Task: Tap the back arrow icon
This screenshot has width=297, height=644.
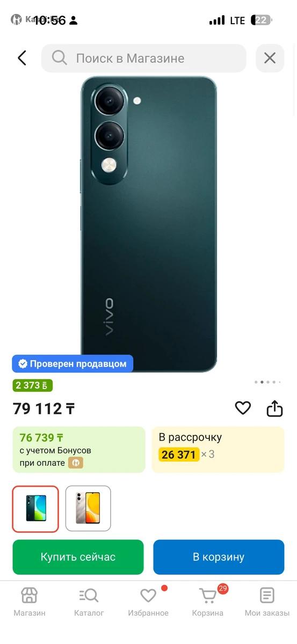Action: tap(22, 58)
